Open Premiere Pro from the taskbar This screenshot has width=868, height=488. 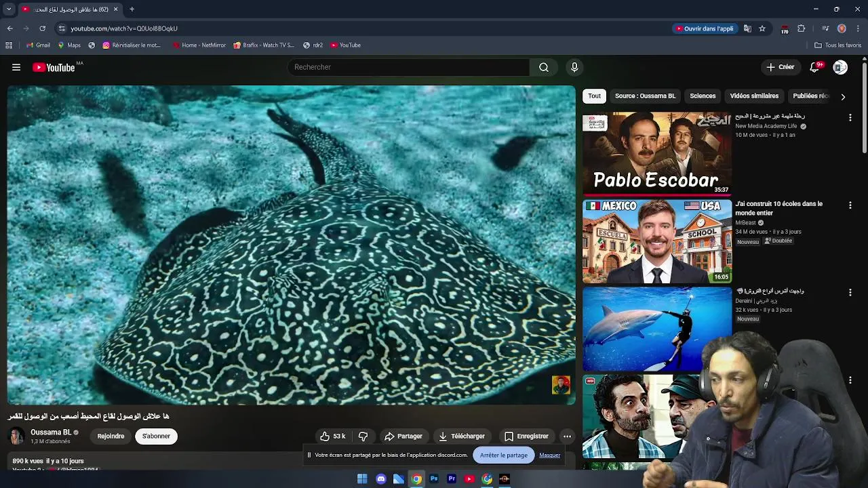point(452,479)
